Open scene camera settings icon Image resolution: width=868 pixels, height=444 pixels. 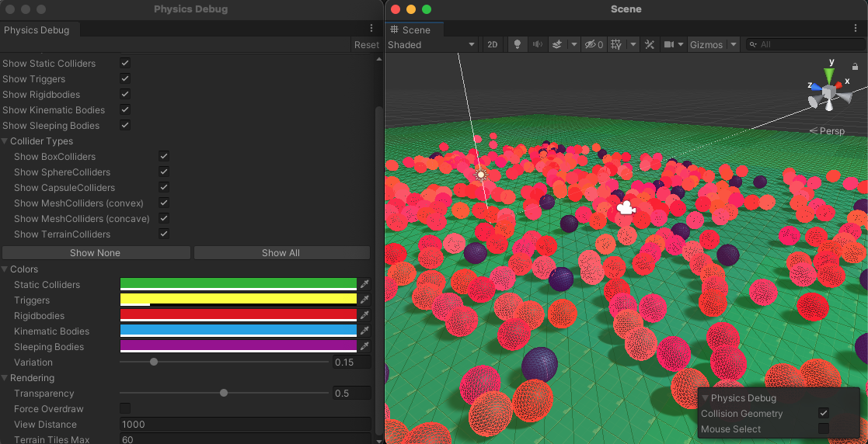coord(669,45)
